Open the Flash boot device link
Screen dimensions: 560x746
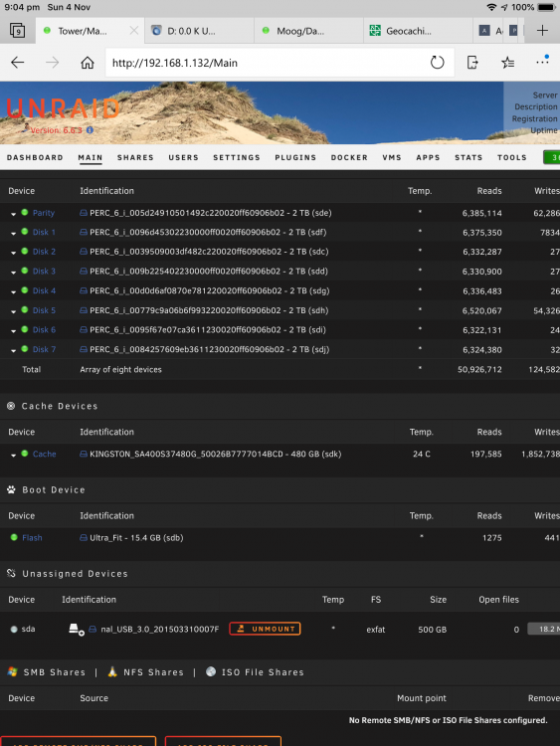pos(32,537)
